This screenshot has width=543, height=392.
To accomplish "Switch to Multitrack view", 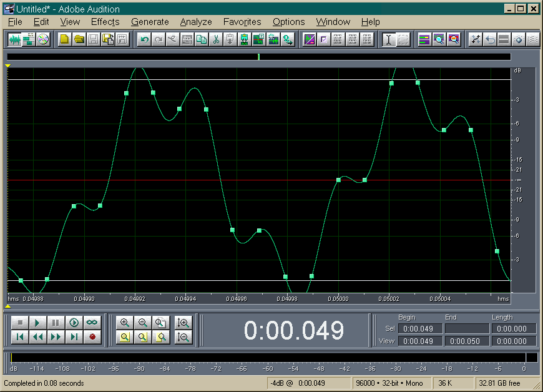I will 29,39.
